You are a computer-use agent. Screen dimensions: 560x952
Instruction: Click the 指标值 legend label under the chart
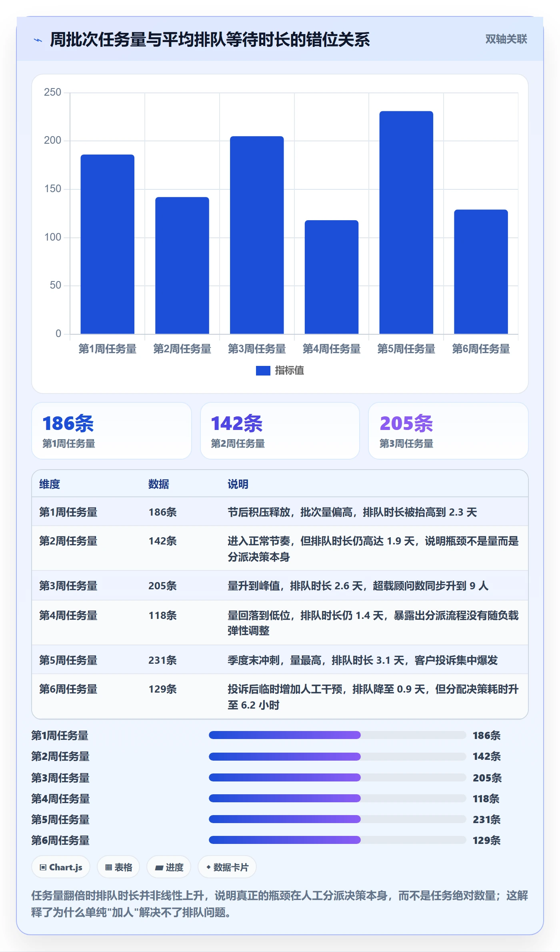coord(290,371)
